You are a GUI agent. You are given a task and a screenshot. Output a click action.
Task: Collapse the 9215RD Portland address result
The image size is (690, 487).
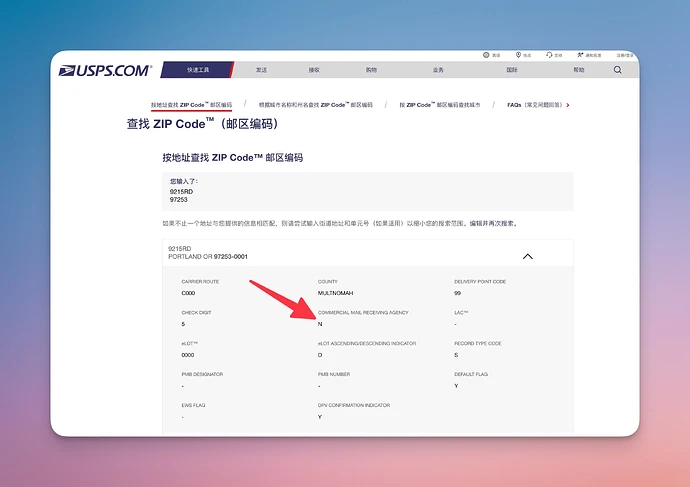[x=527, y=256]
